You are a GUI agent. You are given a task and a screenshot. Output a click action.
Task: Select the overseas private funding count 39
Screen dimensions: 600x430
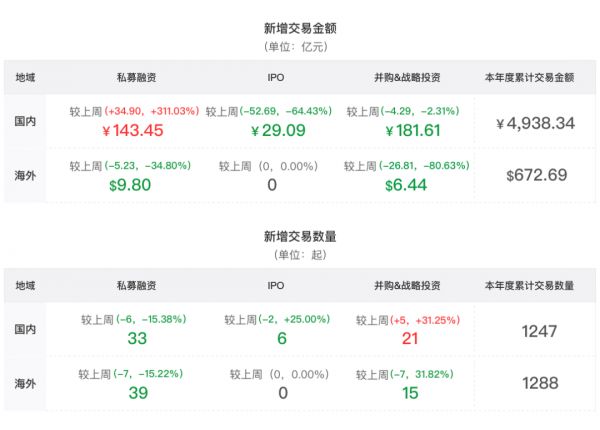[137, 392]
